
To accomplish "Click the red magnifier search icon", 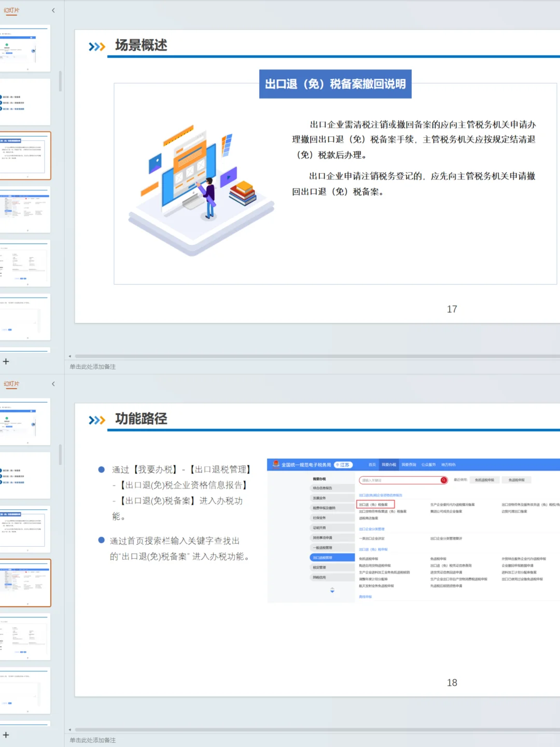I will (443, 480).
